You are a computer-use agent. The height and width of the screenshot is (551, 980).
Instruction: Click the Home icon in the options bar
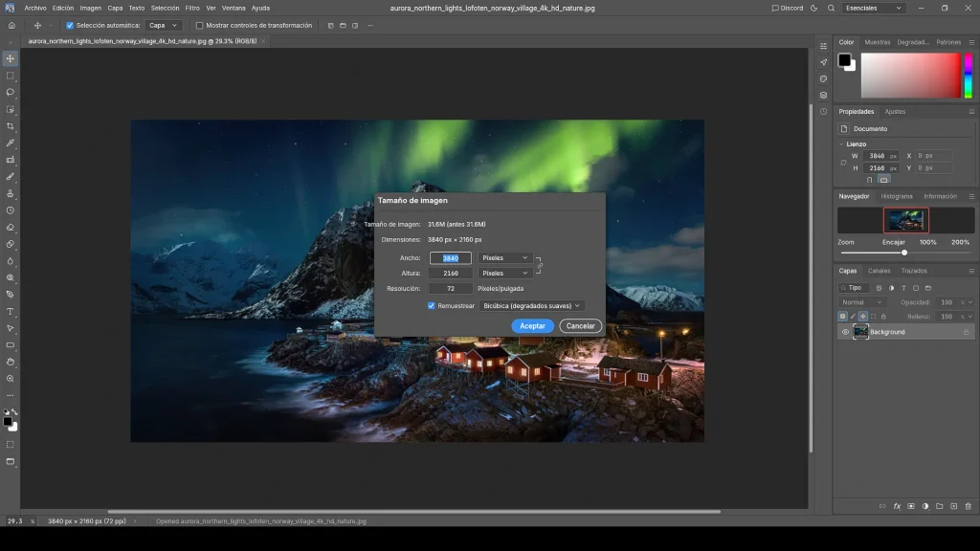(x=11, y=26)
